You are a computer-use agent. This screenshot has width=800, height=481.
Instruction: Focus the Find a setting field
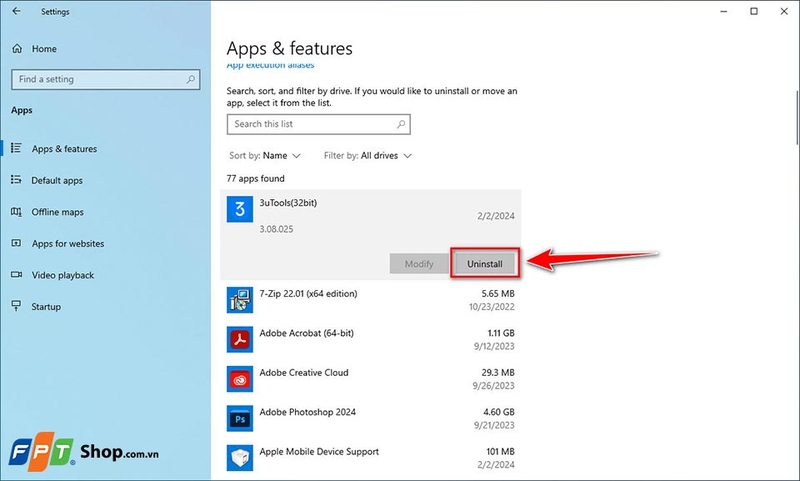coord(106,80)
